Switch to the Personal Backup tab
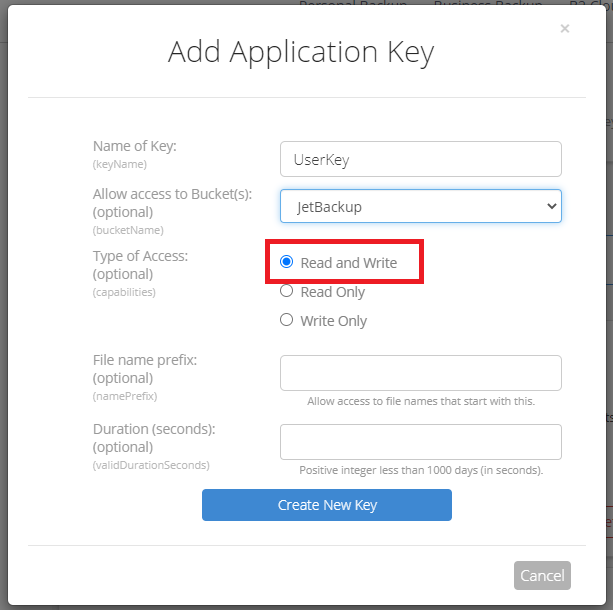 (x=353, y=5)
